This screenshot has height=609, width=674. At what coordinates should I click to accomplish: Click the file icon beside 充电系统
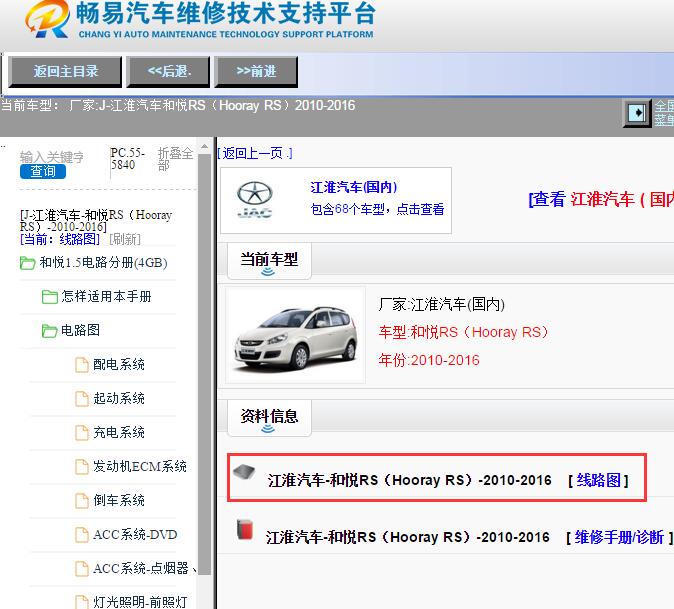tap(82, 433)
